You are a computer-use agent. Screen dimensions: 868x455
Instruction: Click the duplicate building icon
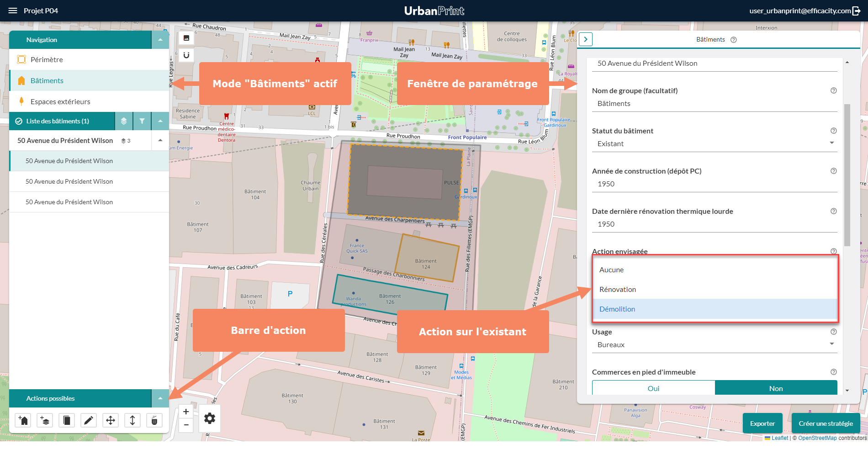click(67, 420)
